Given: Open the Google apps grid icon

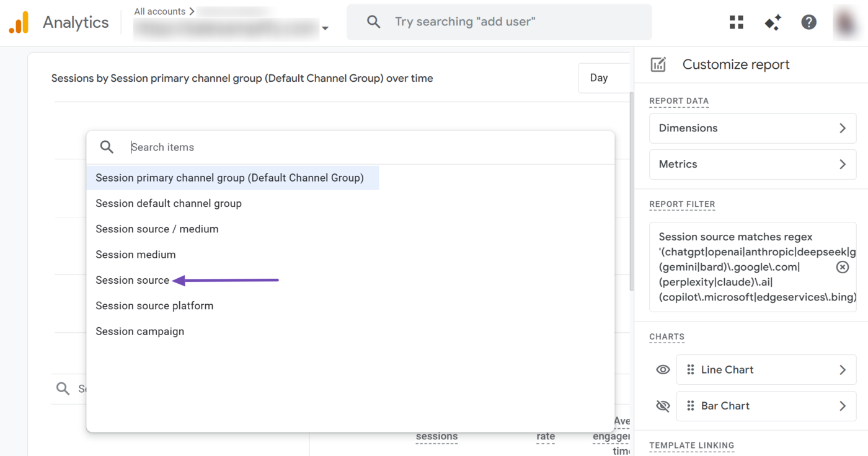Looking at the screenshot, I should click(736, 23).
